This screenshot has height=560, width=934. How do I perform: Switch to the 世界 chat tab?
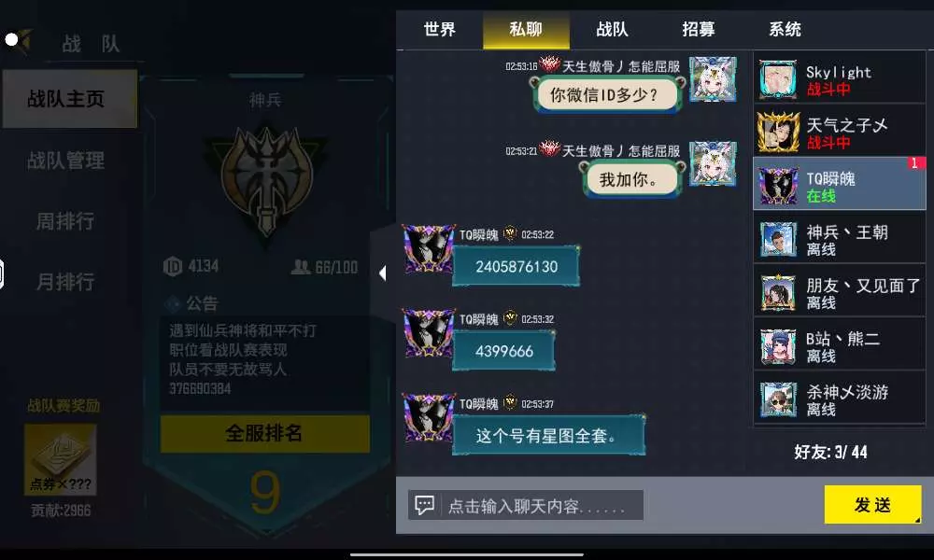pos(440,29)
